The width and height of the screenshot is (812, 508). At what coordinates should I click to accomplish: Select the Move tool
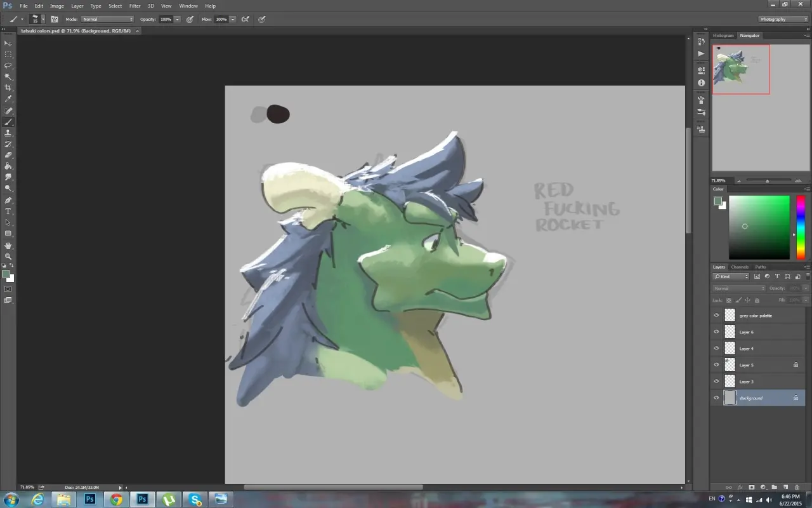(8, 43)
